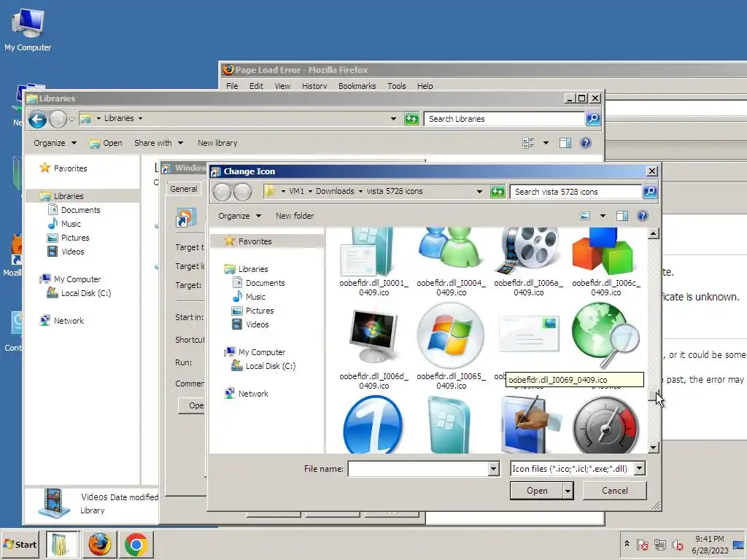The height and width of the screenshot is (560, 747).
Task: Toggle preview pane in Change Icon dialog
Action: coord(622,216)
